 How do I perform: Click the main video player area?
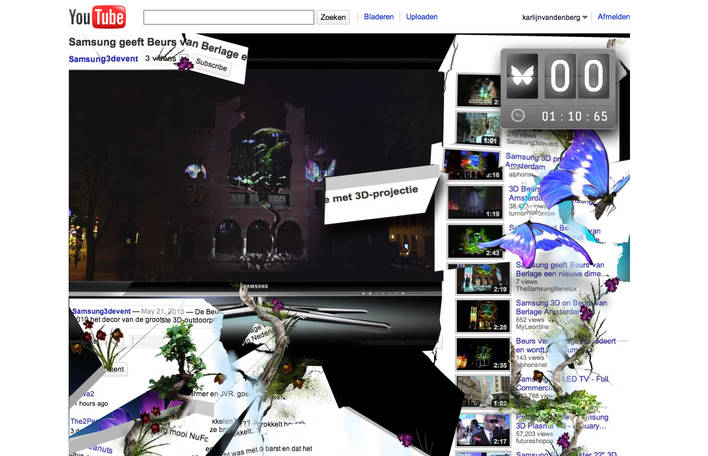[x=256, y=176]
